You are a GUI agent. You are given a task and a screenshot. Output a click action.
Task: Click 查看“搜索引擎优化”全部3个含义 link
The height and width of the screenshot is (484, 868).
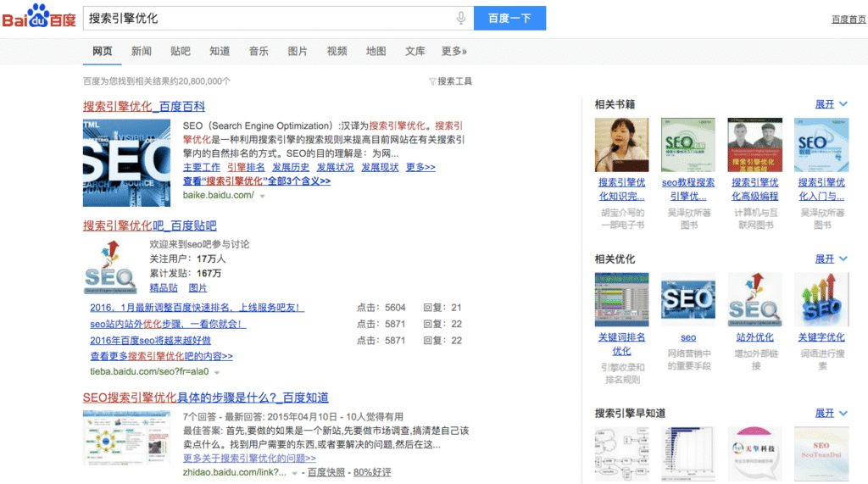pyautogui.click(x=257, y=181)
